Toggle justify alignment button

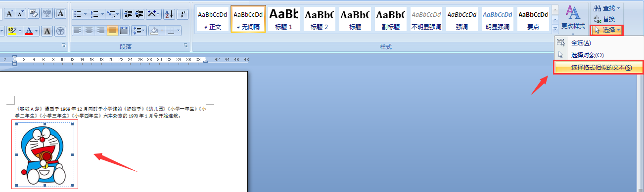[113, 31]
